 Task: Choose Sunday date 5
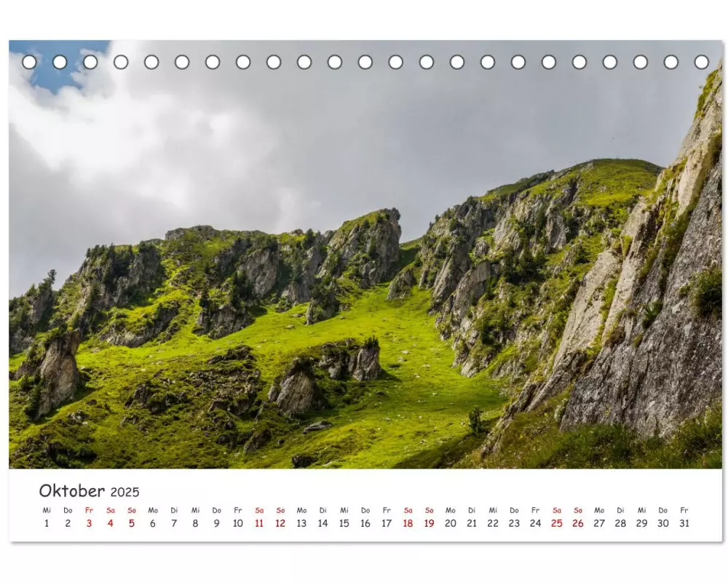pyautogui.click(x=132, y=523)
